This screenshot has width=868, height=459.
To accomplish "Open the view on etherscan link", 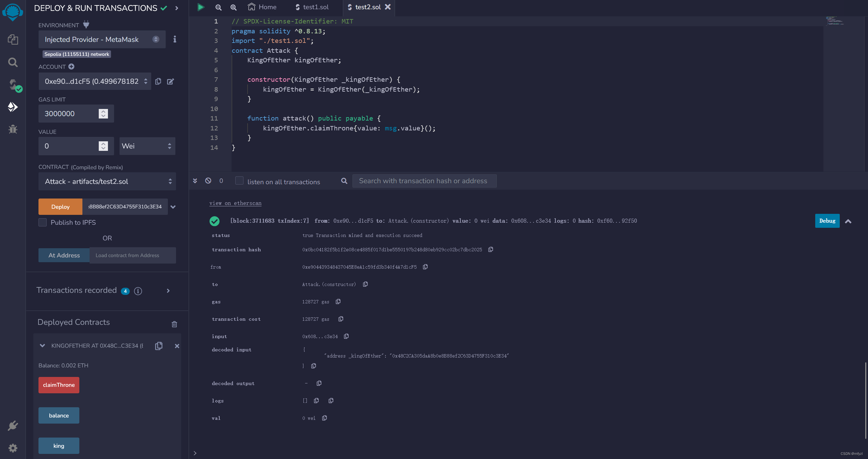I will coord(235,203).
